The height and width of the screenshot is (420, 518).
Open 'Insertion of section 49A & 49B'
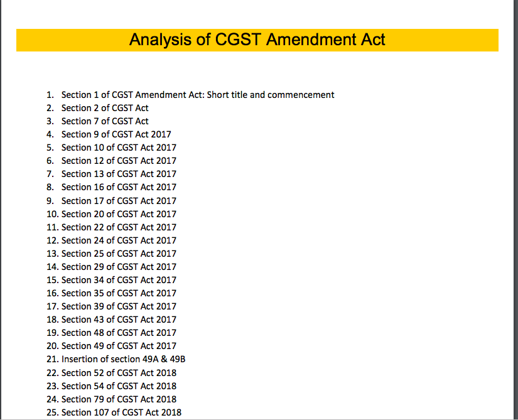(x=123, y=359)
